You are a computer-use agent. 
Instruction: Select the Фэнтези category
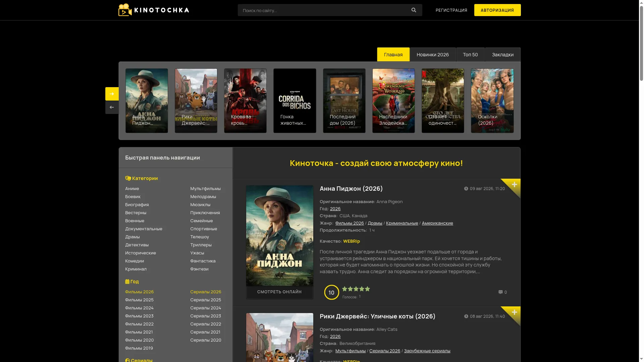coord(199,269)
